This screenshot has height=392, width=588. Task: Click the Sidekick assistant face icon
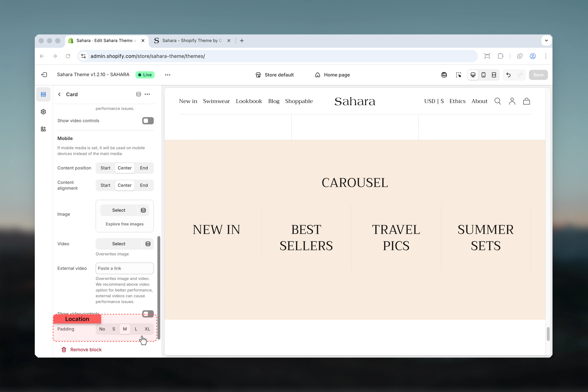tap(444, 75)
